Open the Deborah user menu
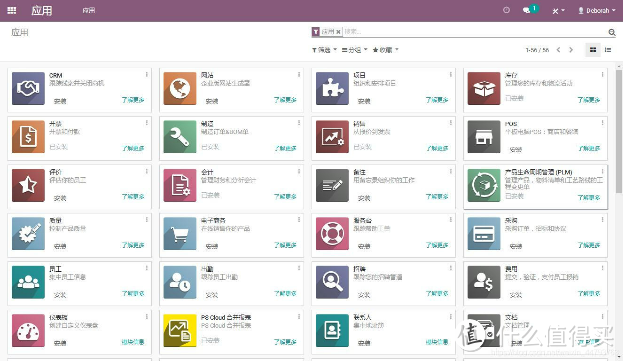Image resolution: width=624 pixels, height=362 pixels. point(597,11)
